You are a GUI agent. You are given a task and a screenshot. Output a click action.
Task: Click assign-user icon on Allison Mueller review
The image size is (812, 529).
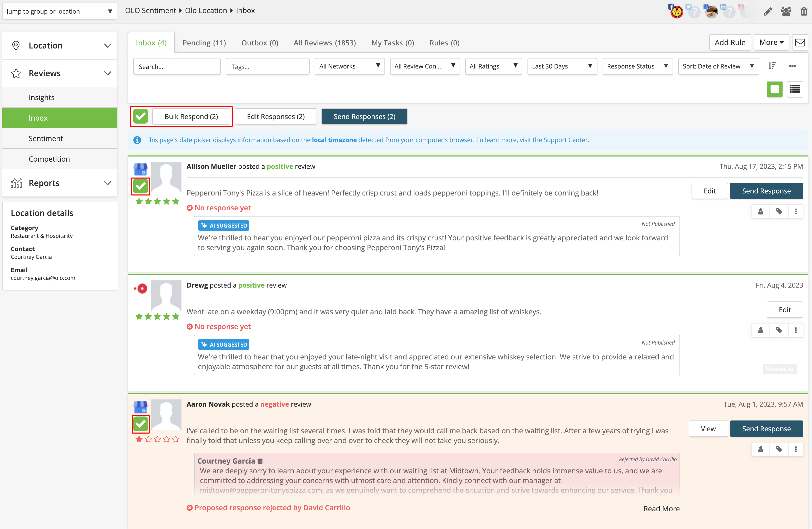760,211
